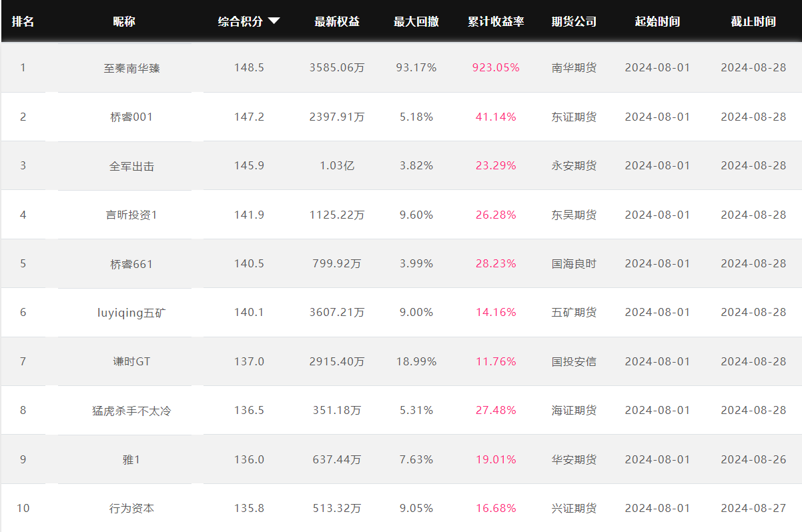Click the 国海良时 company cell
Screen dimensions: 802x532
(574, 263)
